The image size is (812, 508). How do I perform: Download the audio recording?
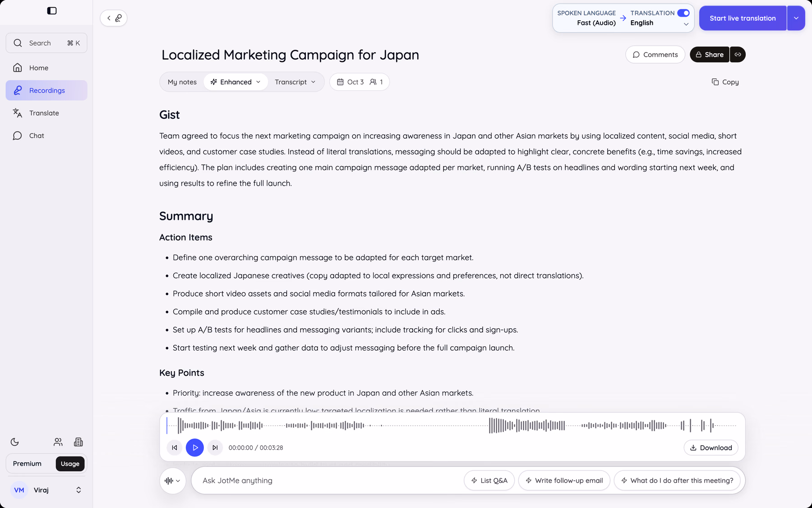[711, 447]
